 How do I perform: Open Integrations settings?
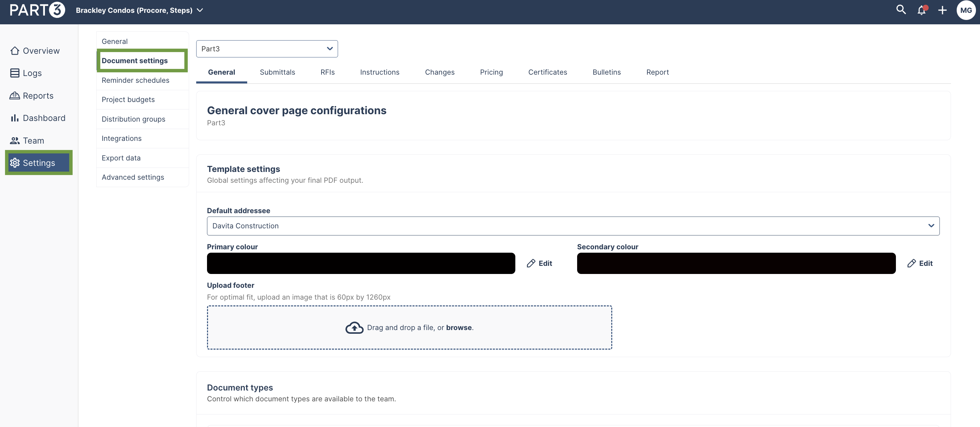tap(143, 139)
